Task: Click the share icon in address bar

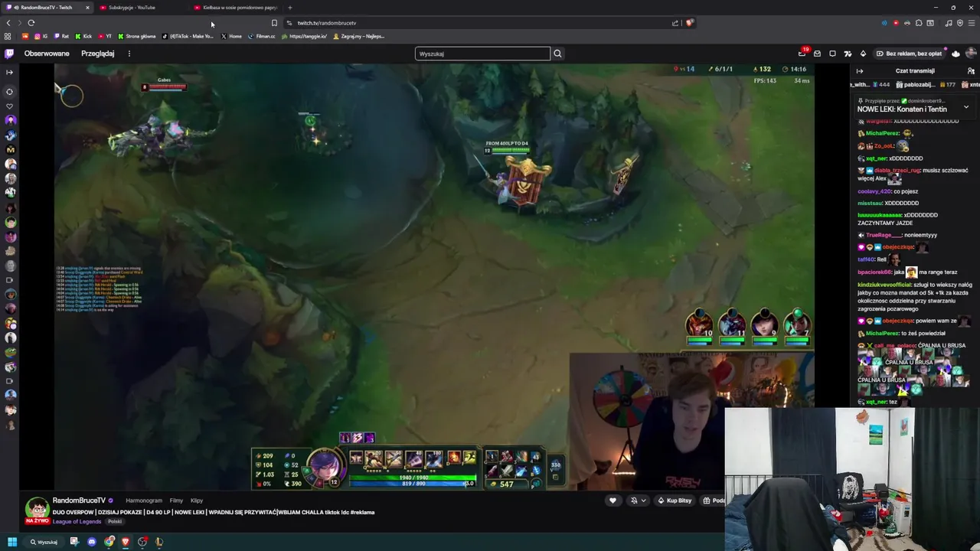Action: tap(675, 23)
